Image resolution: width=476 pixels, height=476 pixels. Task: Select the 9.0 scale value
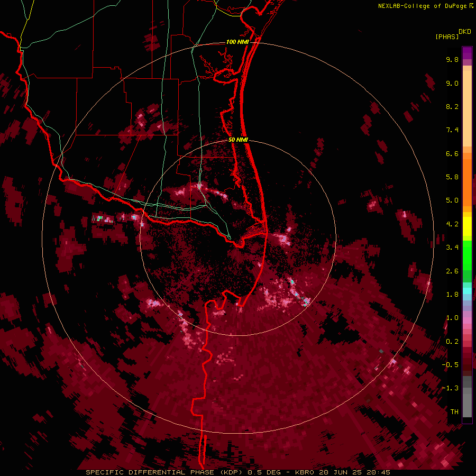(x=452, y=83)
